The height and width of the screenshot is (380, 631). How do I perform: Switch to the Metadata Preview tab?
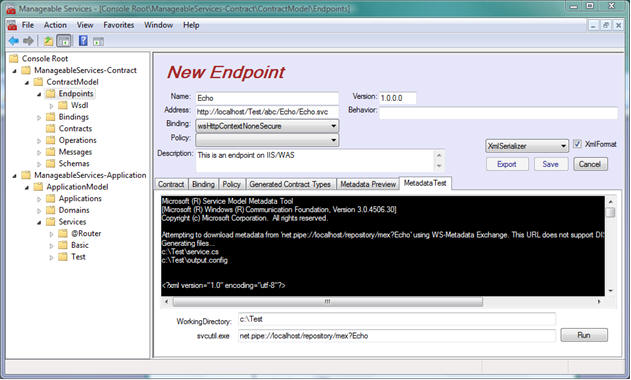point(368,184)
